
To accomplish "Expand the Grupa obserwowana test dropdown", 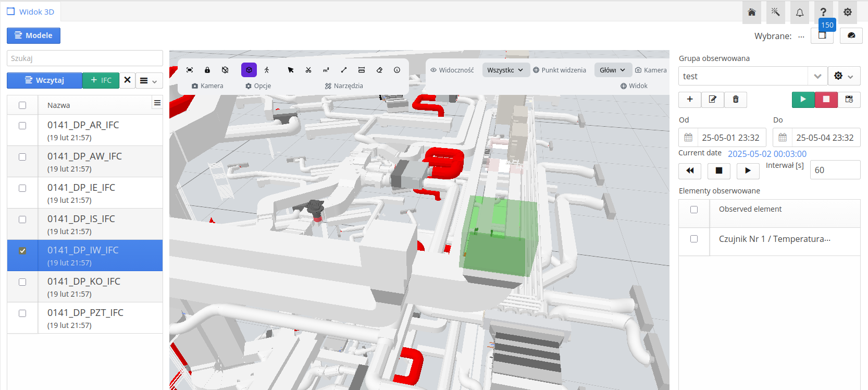I will coord(817,76).
